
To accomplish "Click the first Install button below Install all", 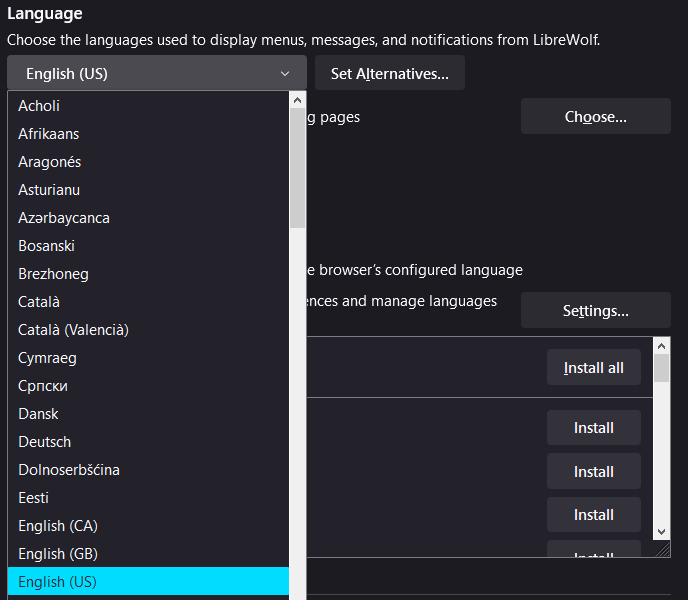I will coord(593,428).
